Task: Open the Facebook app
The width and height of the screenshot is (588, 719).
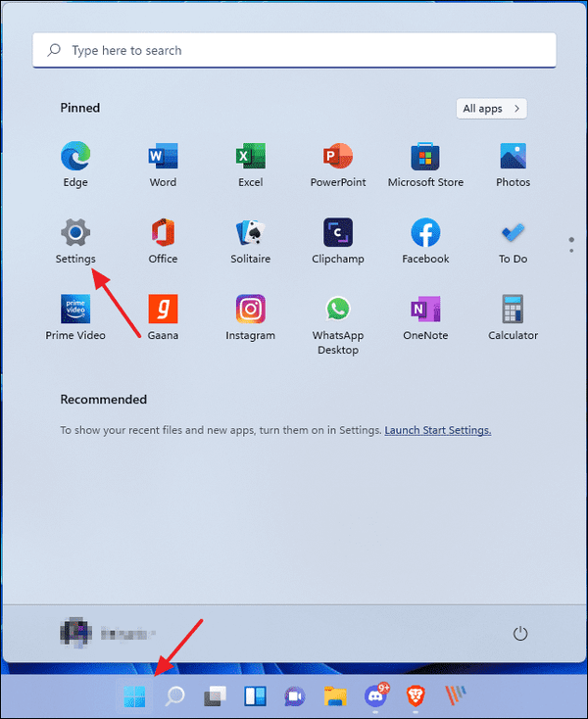Action: click(x=425, y=241)
